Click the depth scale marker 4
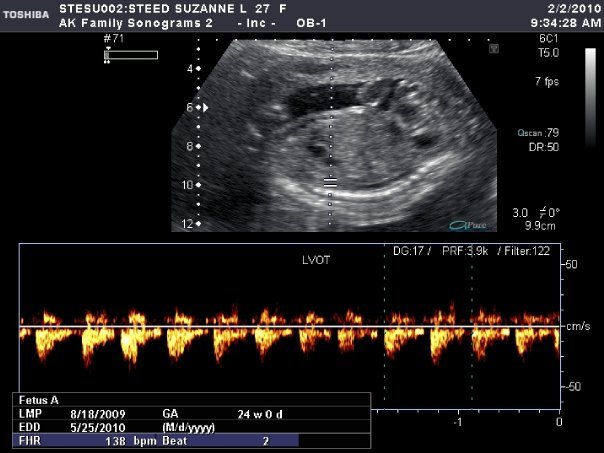604x453 pixels. [190, 69]
